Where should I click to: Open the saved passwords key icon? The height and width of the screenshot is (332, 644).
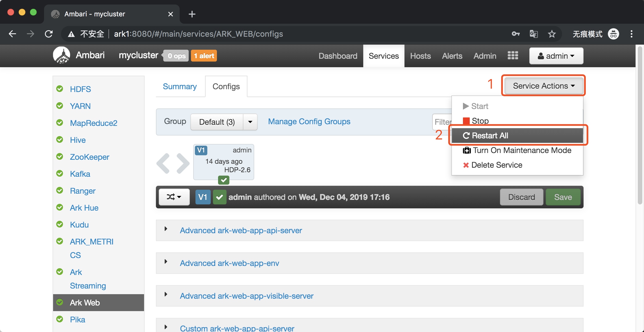pos(515,34)
